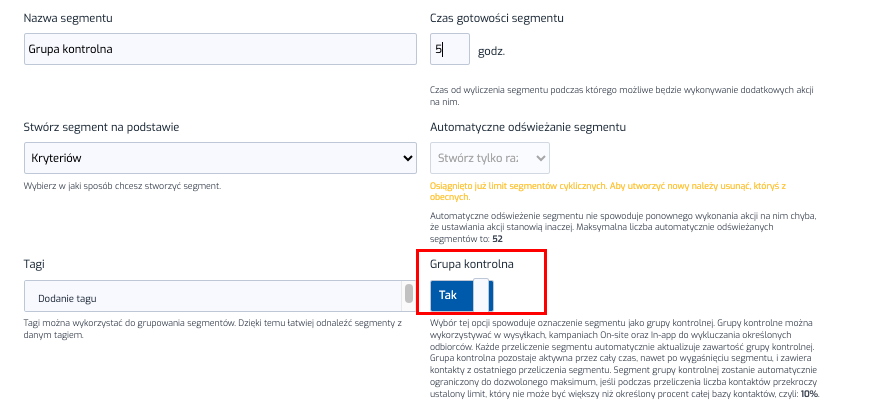
Task: Click the Czas gotowości segmentu label
Action: pyautogui.click(x=496, y=18)
